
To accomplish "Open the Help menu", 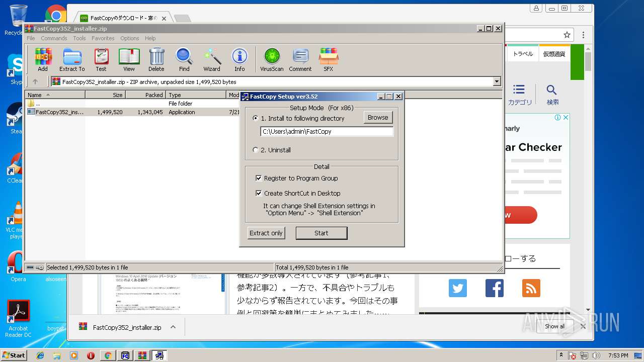I will click(x=150, y=38).
